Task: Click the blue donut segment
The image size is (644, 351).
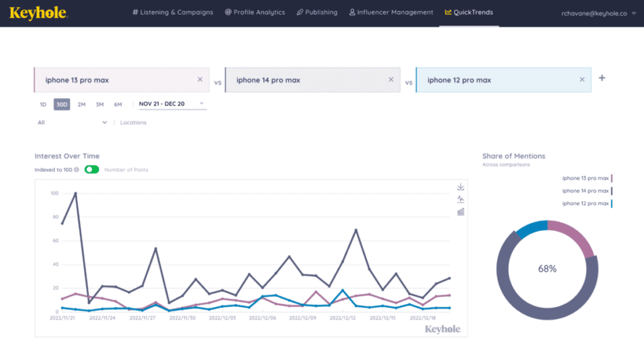Action: [x=533, y=228]
